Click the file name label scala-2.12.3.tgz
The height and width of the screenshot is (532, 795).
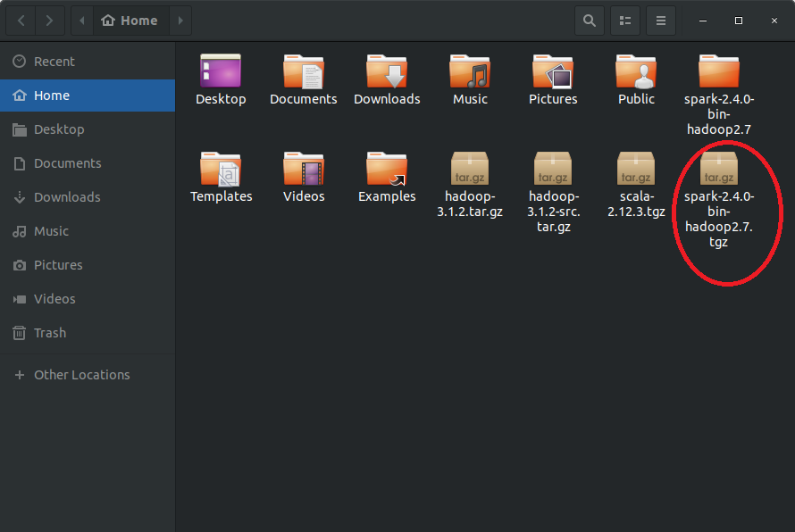636,204
